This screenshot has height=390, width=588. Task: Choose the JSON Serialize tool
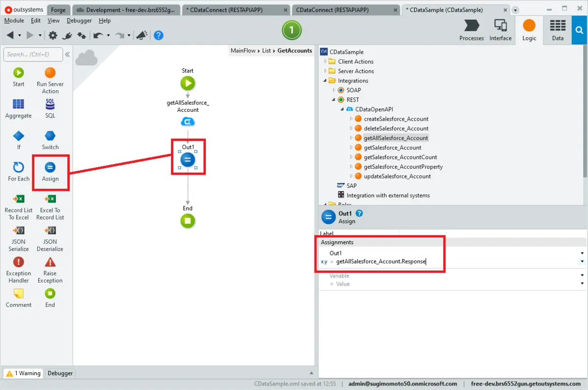(x=19, y=231)
